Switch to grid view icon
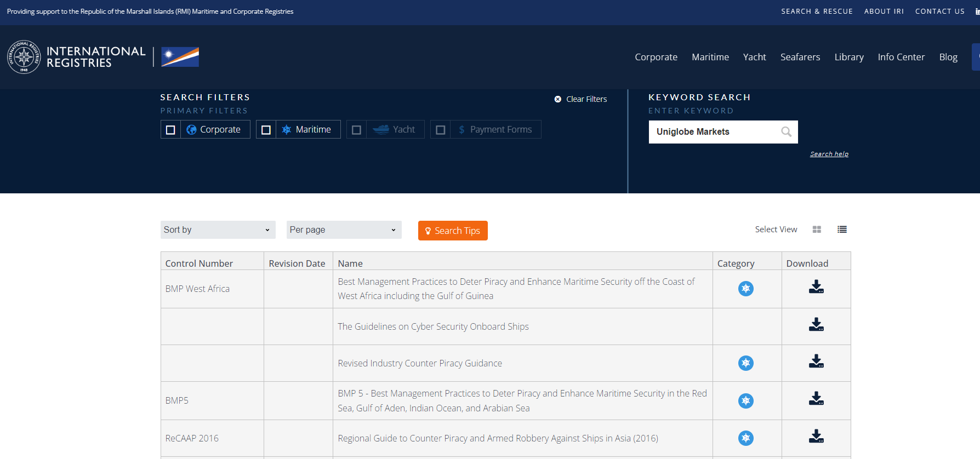 point(817,229)
